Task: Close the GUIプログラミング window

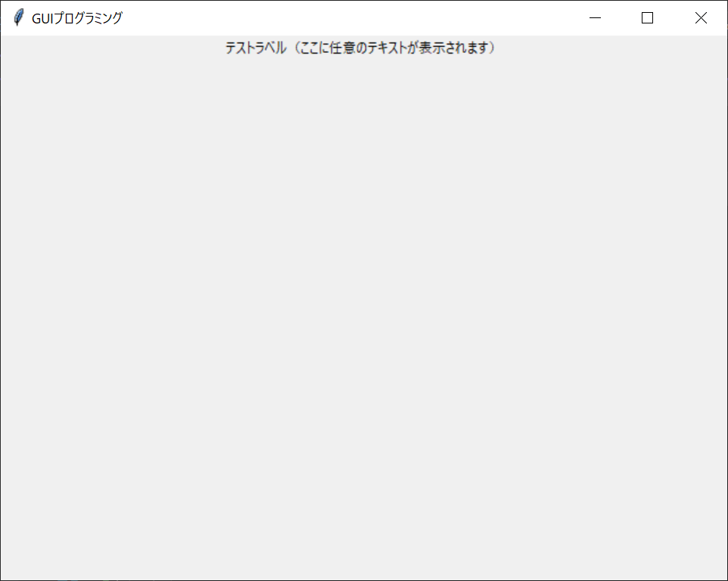Action: 701,17
